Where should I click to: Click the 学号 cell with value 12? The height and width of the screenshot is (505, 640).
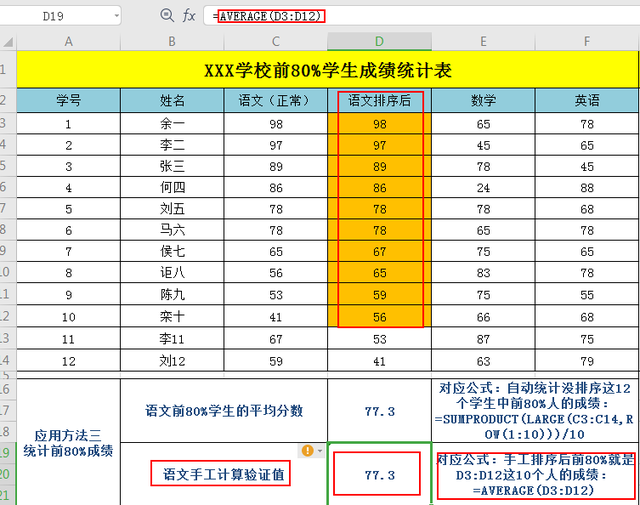[69, 360]
